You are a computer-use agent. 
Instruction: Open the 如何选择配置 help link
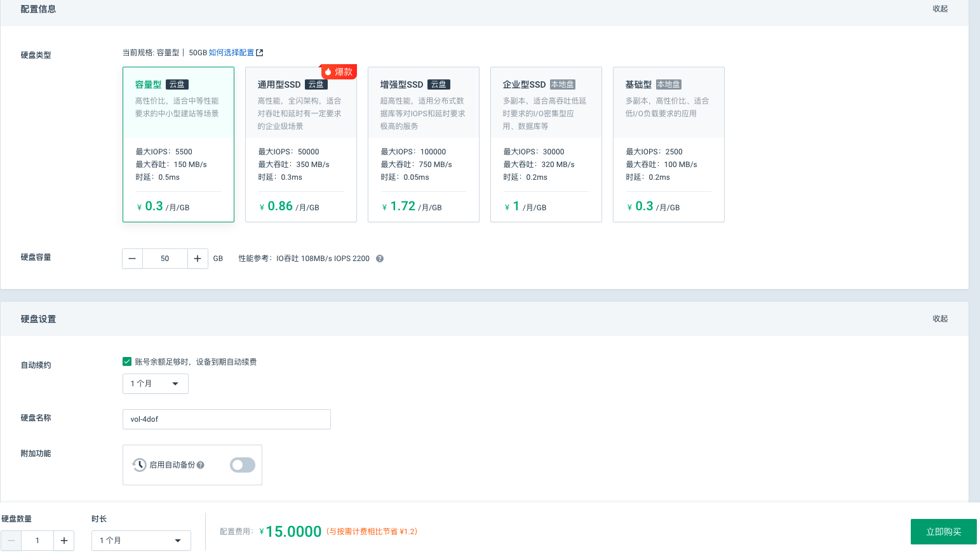pos(231,53)
